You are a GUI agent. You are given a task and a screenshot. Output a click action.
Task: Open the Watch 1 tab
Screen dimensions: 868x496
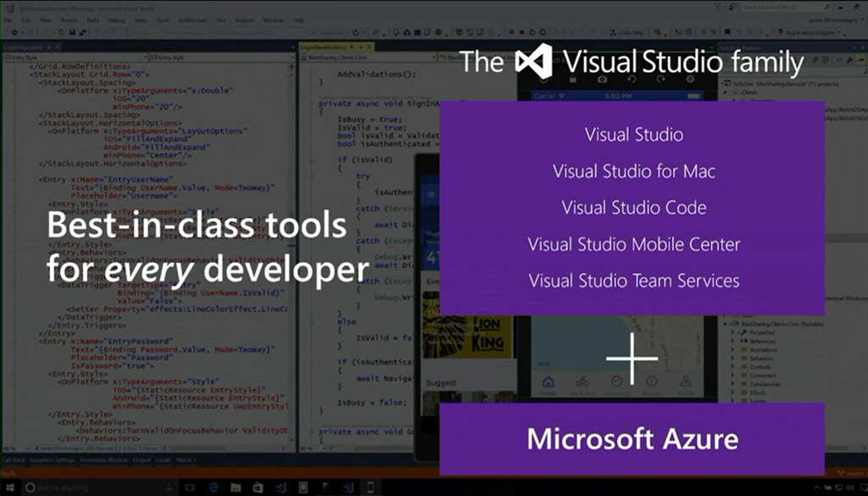click(186, 460)
